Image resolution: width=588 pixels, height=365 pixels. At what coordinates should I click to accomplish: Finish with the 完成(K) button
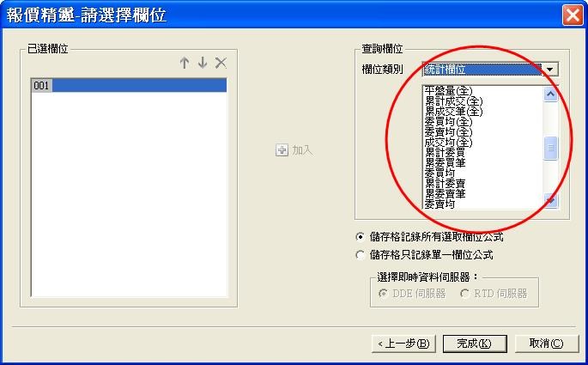475,344
